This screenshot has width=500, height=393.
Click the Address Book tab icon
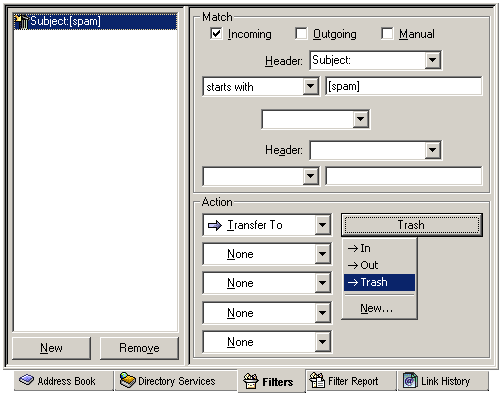[27, 380]
